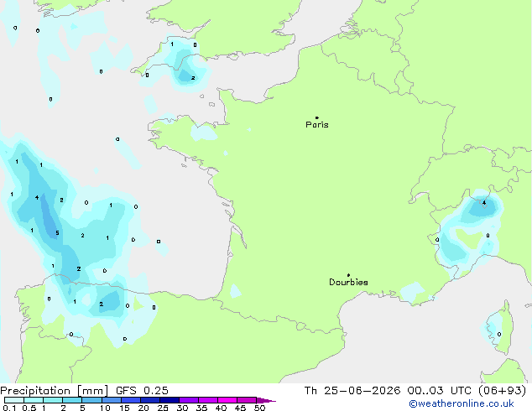This screenshot has width=532, height=411.
Task: Click legend scale label '25'
Action: tap(163, 408)
